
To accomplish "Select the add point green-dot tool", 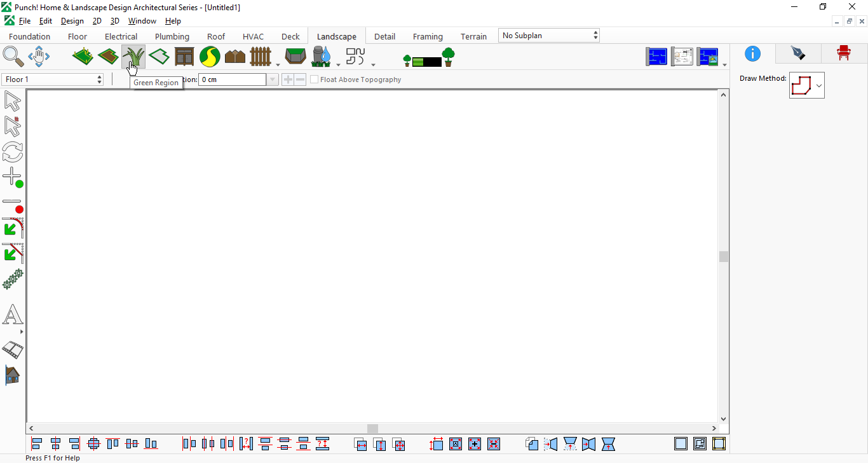I will 13,177.
